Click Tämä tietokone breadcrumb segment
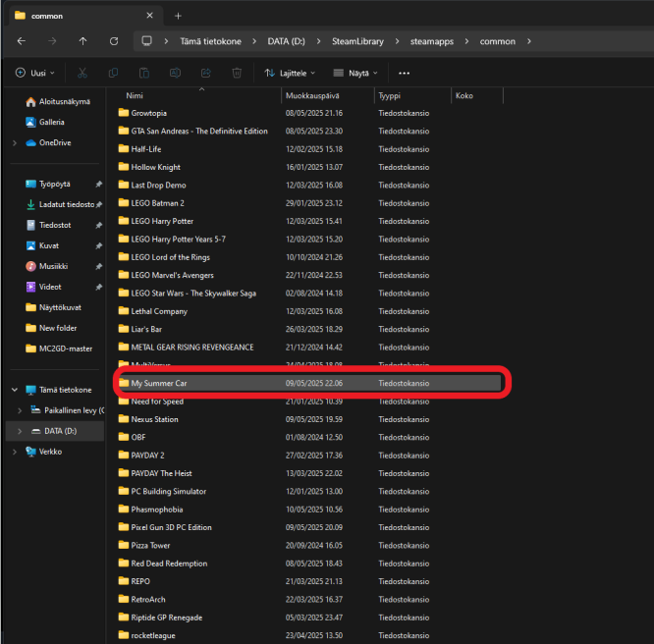Viewport: 654px width, 644px height. coord(210,41)
